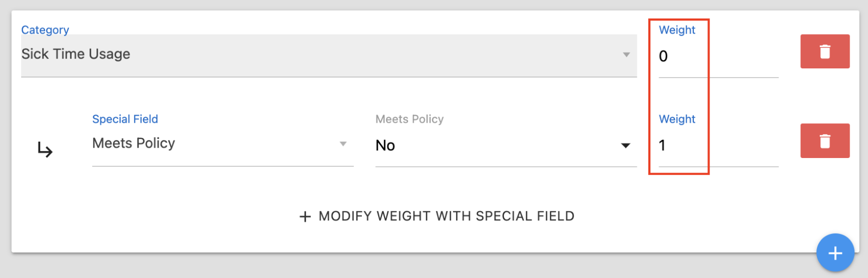Click the Special Field dropdown caret
The height and width of the screenshot is (278, 868).
pos(343,144)
